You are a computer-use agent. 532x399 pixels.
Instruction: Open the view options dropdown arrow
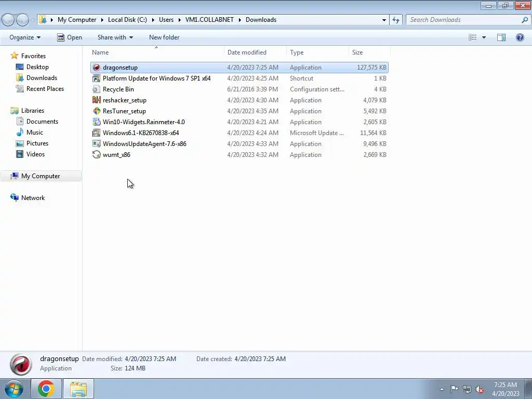coord(484,37)
